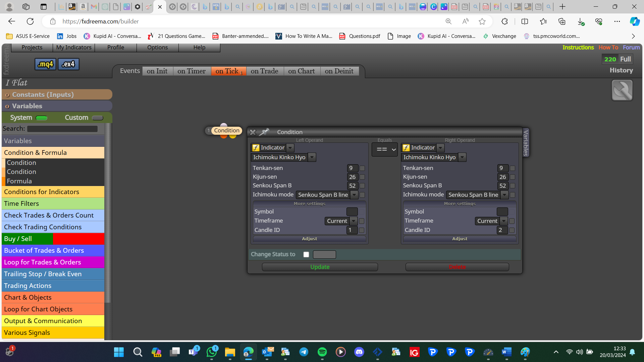Open right operand Indicator type dropdown
Image resolution: width=644 pixels, height=362 pixels.
tap(441, 148)
